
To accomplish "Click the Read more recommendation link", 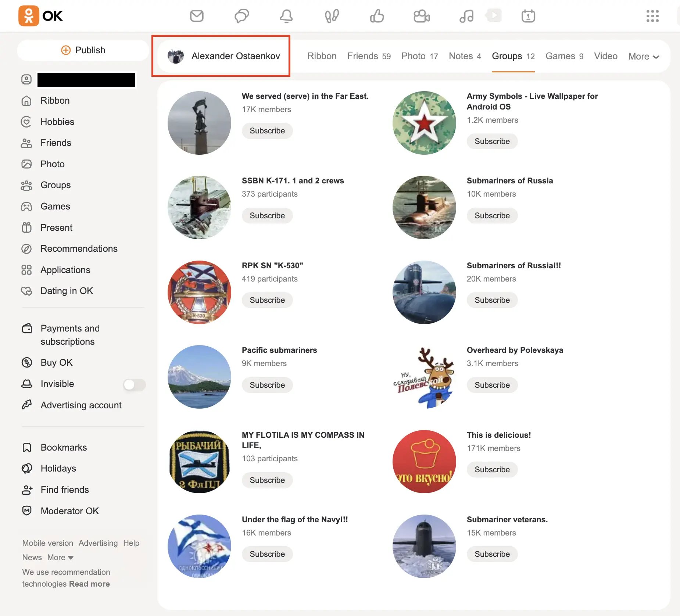I will click(x=89, y=584).
